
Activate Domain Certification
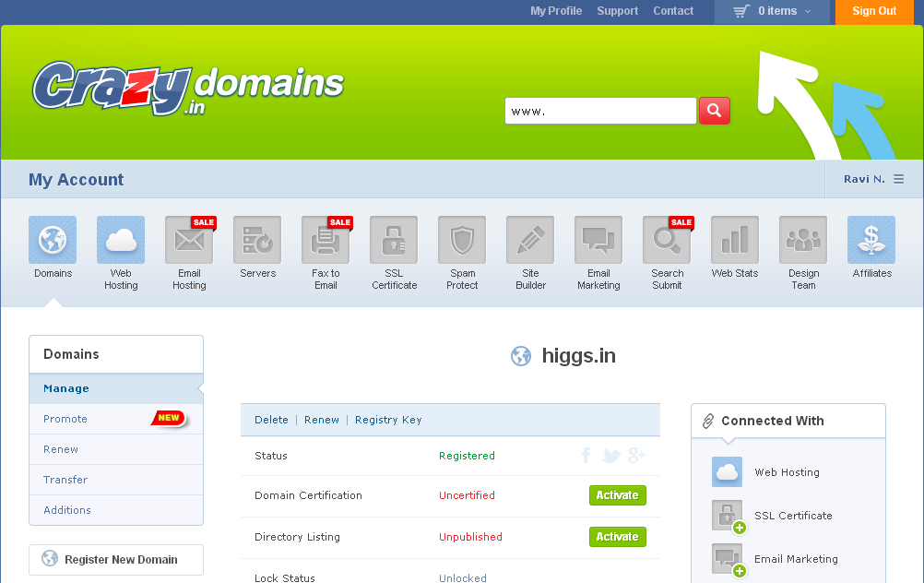point(618,495)
